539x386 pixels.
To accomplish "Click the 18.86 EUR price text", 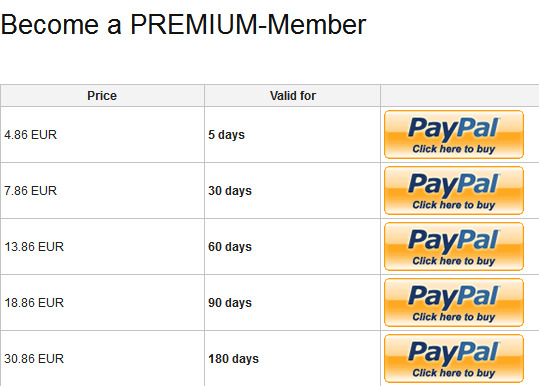I will [34, 302].
